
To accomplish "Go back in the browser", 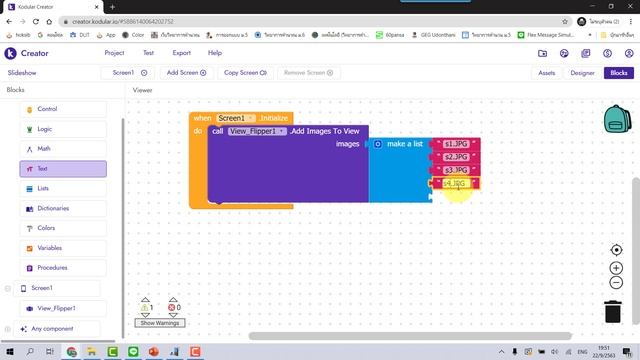I will [9, 22].
